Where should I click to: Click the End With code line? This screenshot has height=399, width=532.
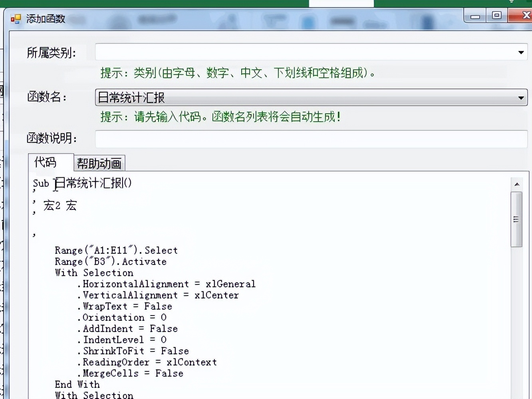77,384
